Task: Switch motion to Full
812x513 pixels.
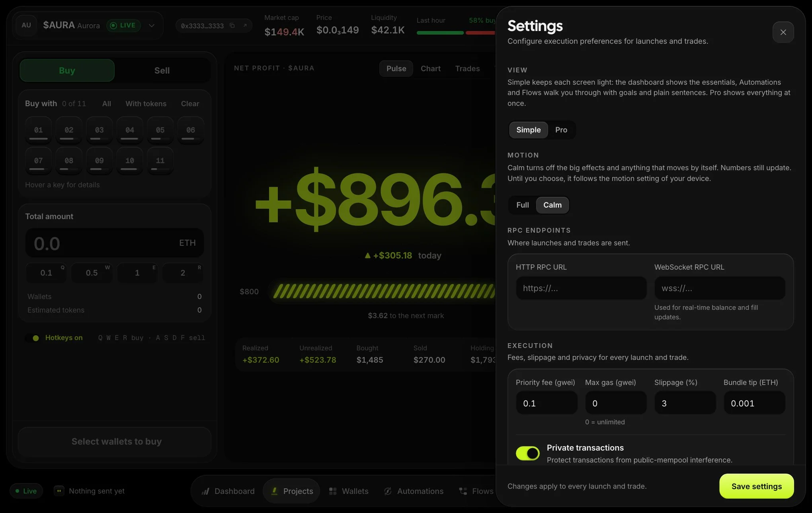Action: pyautogui.click(x=522, y=205)
